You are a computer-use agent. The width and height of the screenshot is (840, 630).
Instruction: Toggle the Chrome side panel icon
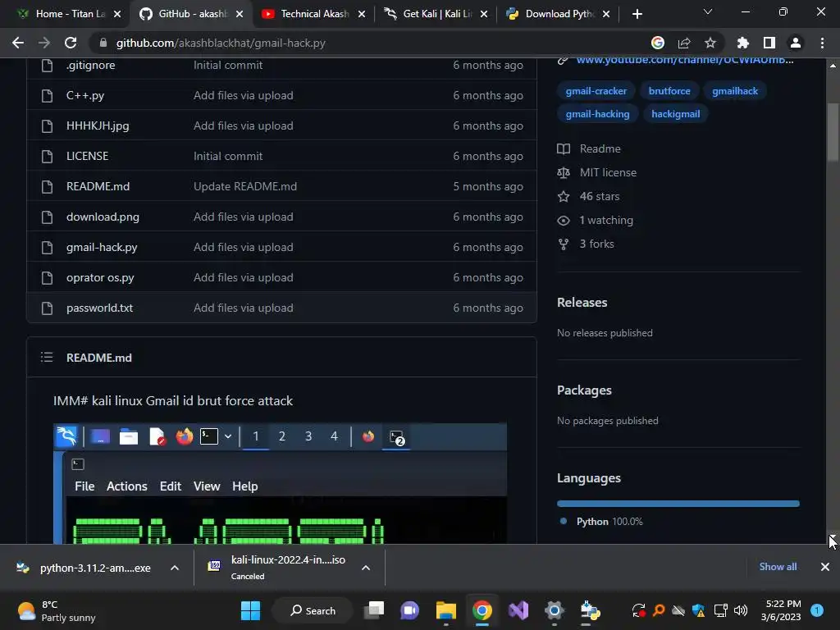[x=769, y=43]
